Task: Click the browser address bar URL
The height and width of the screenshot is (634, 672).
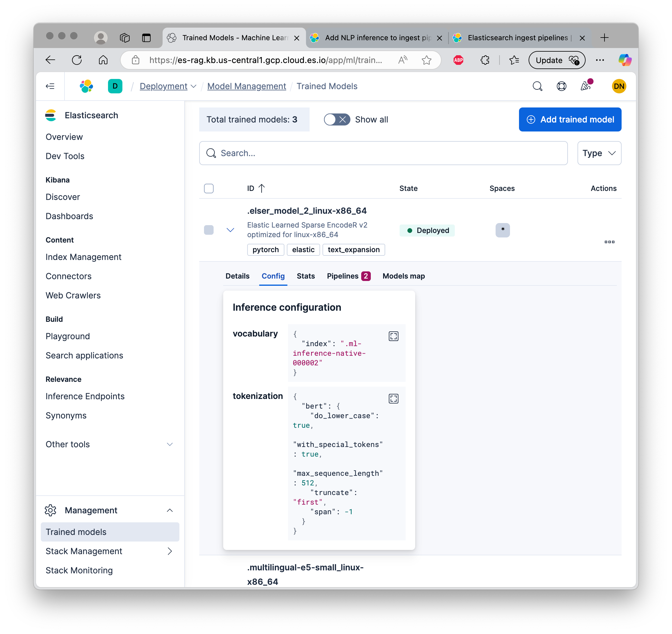Action: pos(265,60)
